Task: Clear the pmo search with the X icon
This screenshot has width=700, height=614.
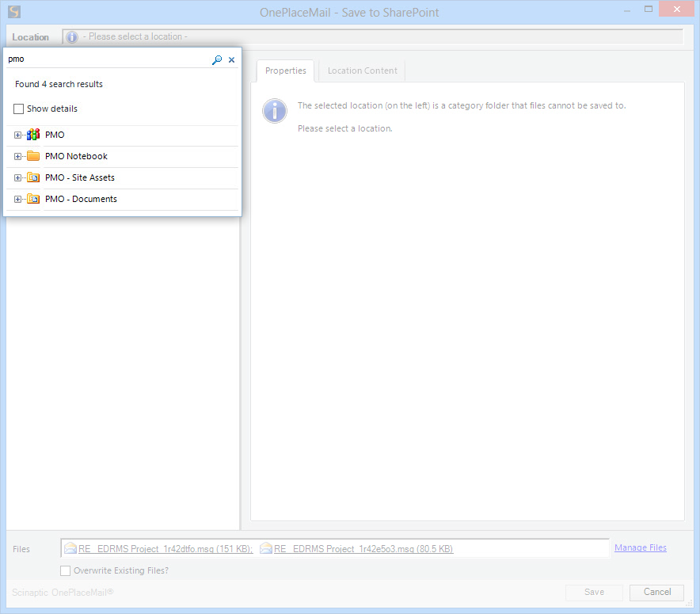Action: click(232, 59)
